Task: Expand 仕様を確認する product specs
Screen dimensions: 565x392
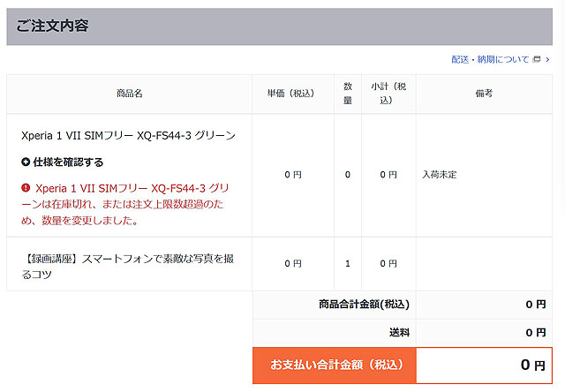Action: [x=68, y=162]
